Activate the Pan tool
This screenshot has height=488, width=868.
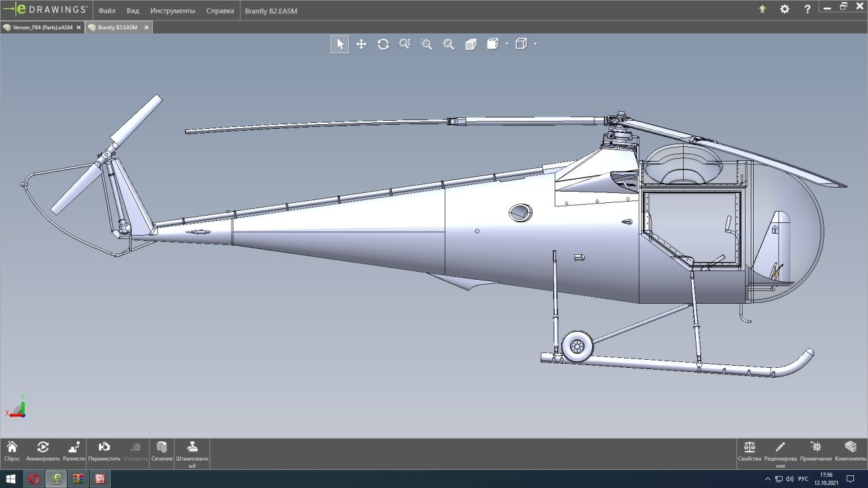point(361,44)
